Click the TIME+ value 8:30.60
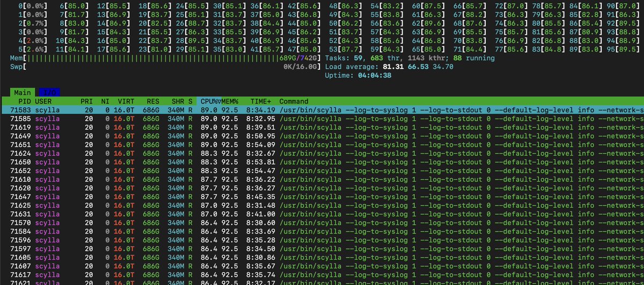The height and width of the screenshot is (285, 644). (261, 222)
